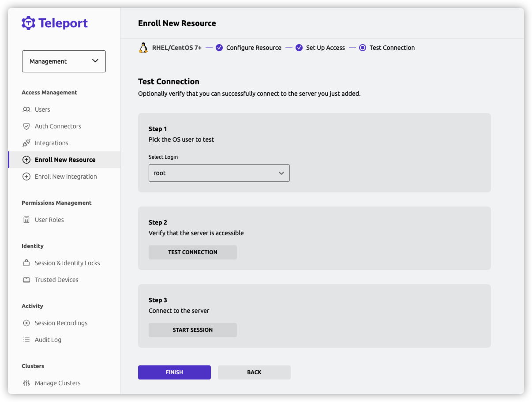Click the Audit Log list icon

(26, 340)
